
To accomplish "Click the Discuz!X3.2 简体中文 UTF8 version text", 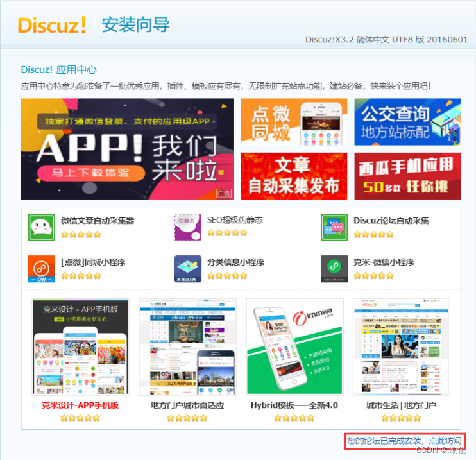I will [386, 40].
